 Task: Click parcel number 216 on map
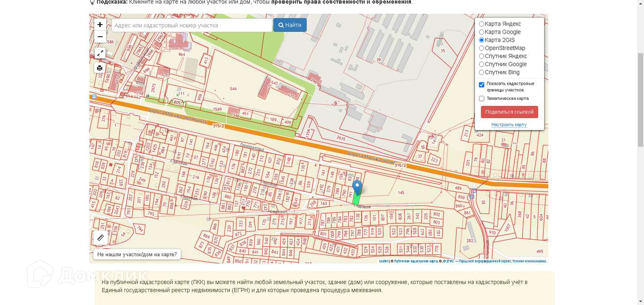tap(196, 177)
